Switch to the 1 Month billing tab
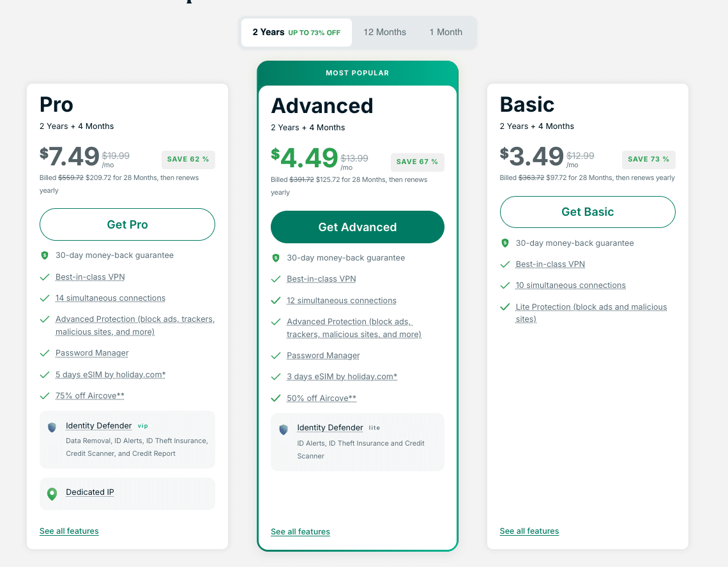Viewport: 728px width, 567px height. (445, 31)
